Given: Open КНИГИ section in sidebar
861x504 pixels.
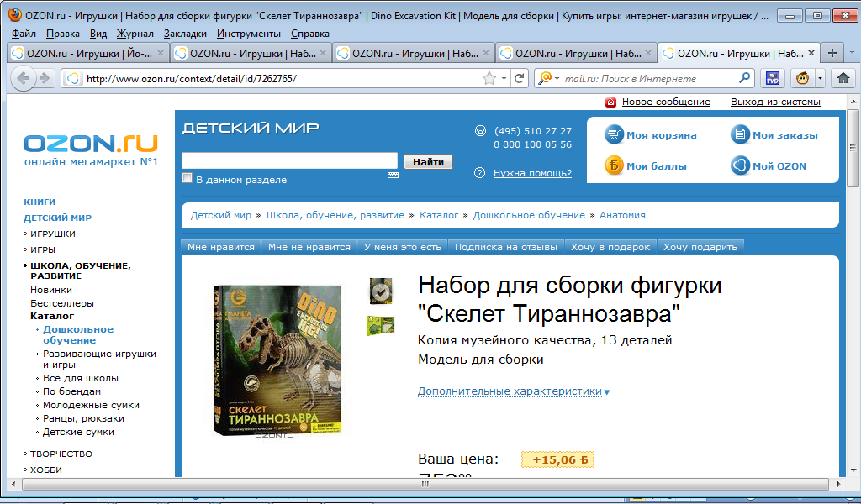Looking at the screenshot, I should click(40, 202).
